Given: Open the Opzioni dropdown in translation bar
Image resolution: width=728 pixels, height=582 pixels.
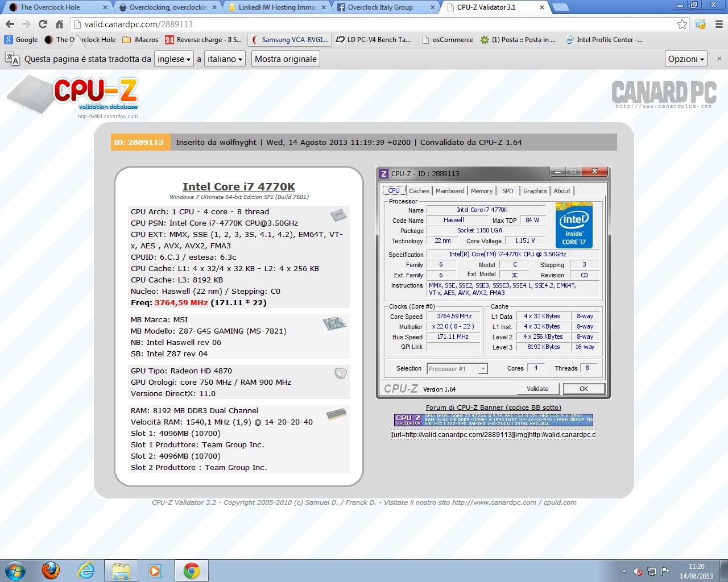Looking at the screenshot, I should pyautogui.click(x=686, y=59).
